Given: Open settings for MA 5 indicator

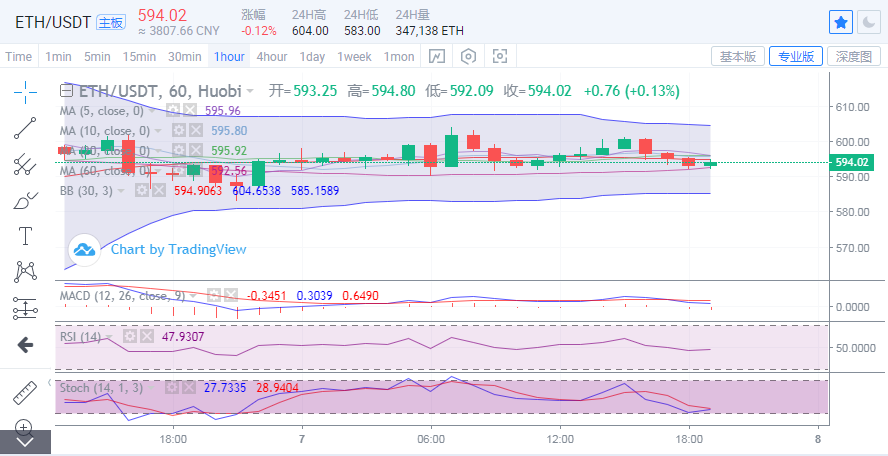Looking at the screenshot, I should point(174,110).
